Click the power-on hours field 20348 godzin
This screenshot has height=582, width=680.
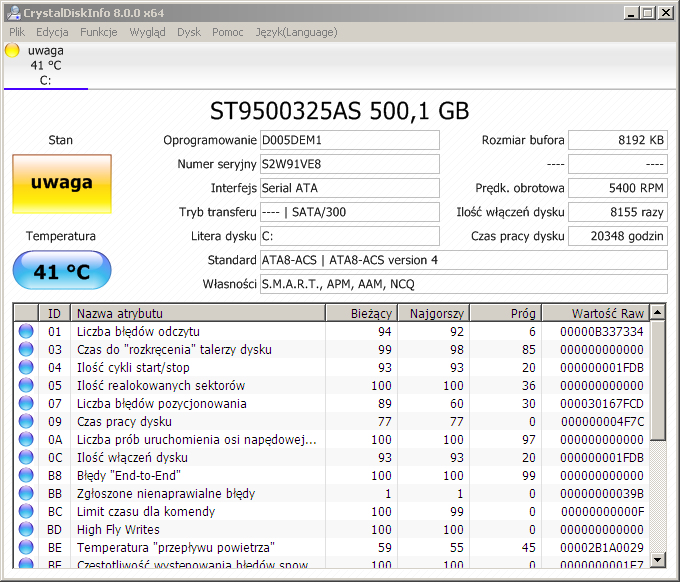coord(618,236)
